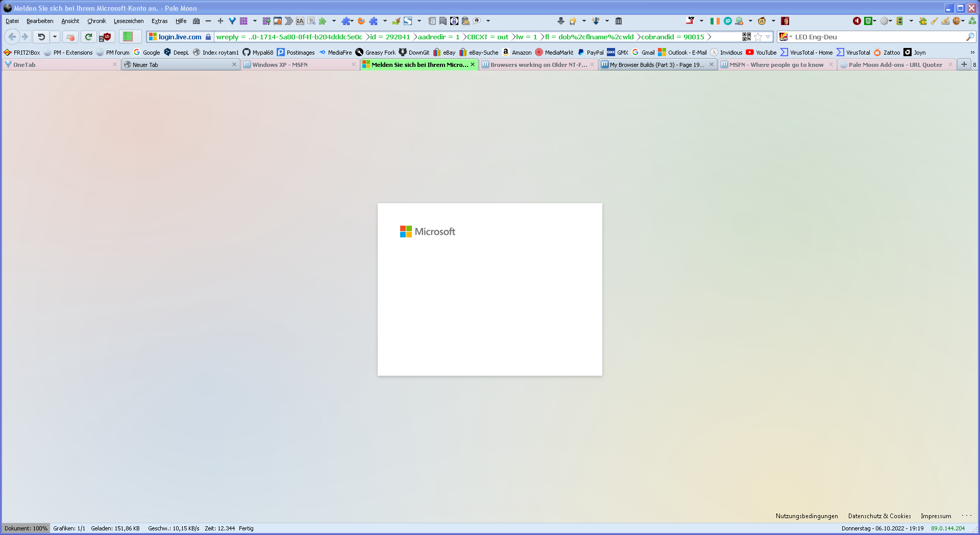
Task: Click the QR code icon in address bar
Action: coord(747,37)
